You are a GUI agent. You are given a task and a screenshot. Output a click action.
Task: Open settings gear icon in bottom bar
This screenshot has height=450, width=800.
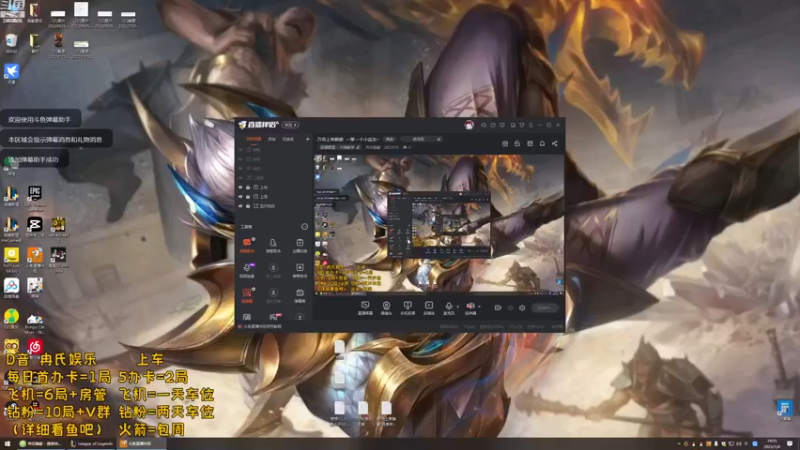[522, 308]
